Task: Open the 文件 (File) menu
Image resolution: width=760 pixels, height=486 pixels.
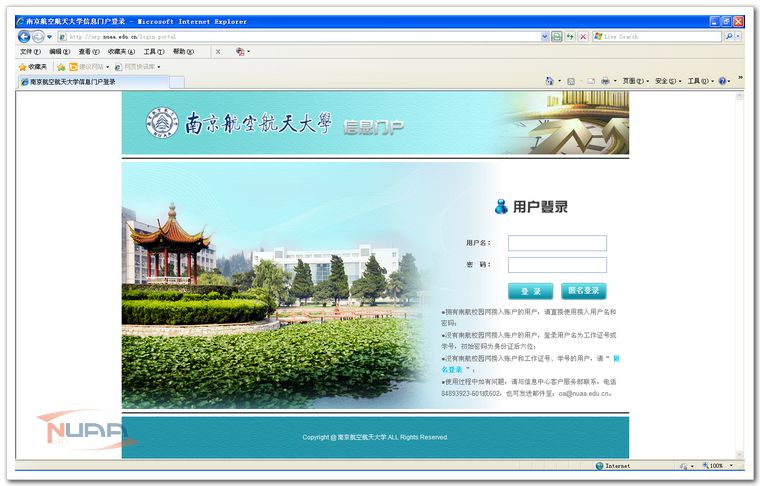Action: [x=30, y=51]
